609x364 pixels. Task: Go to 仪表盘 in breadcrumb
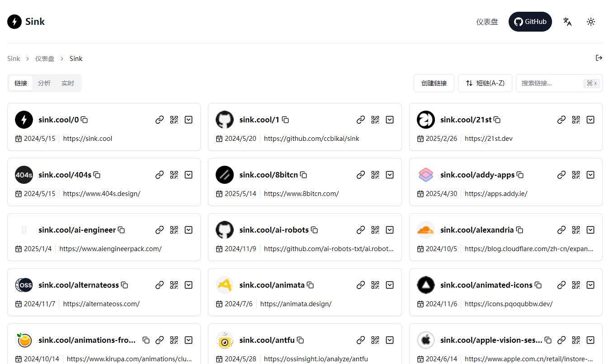tap(45, 59)
